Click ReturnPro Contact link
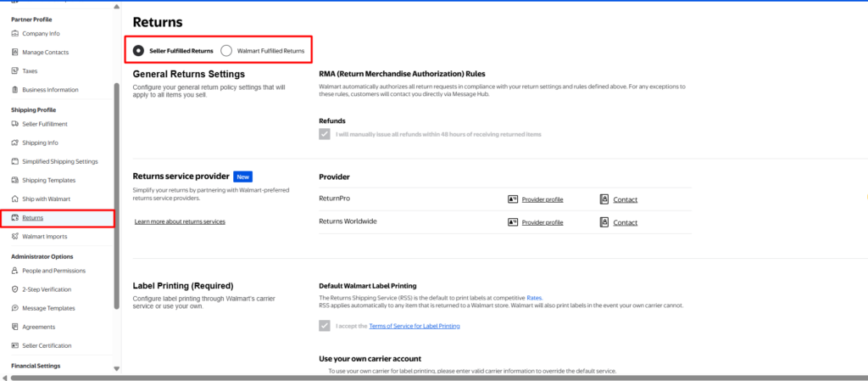This screenshot has height=381, width=868. (x=625, y=200)
